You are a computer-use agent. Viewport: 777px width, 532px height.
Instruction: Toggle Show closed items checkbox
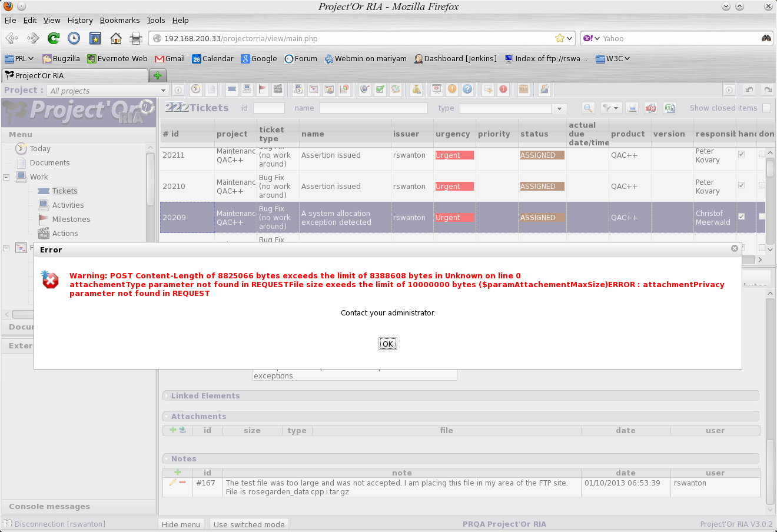[766, 108]
